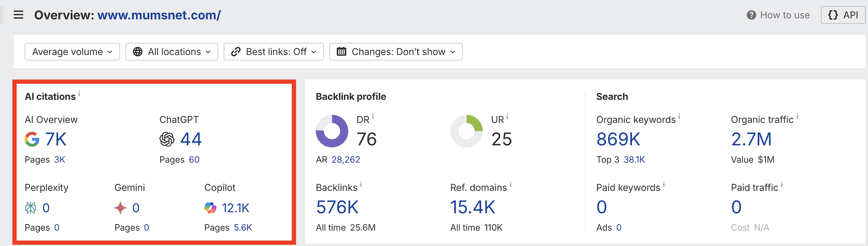The width and height of the screenshot is (868, 246).
Task: Expand the Changes: Don't show dropdown
Action: point(396,52)
